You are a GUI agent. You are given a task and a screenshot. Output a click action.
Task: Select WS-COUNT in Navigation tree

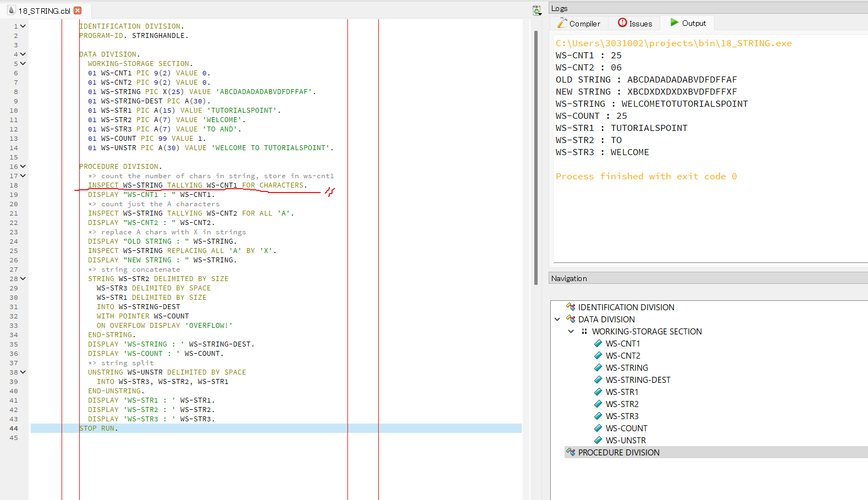point(627,428)
